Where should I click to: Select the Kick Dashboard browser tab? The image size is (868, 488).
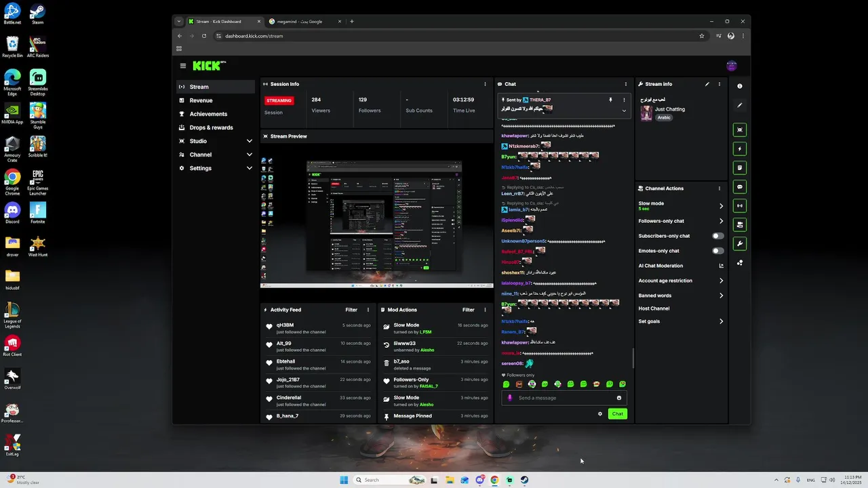tap(224, 21)
